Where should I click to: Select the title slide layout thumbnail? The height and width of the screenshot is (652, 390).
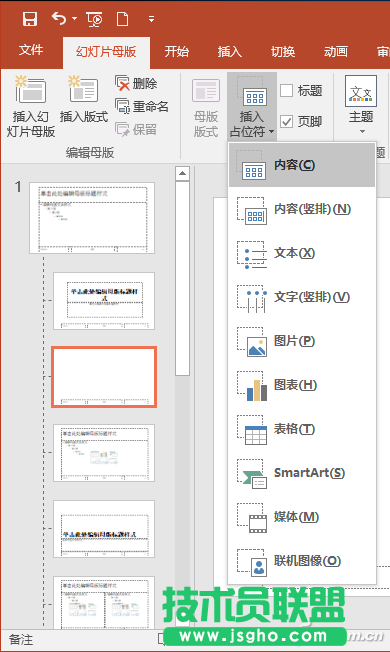tap(104, 301)
